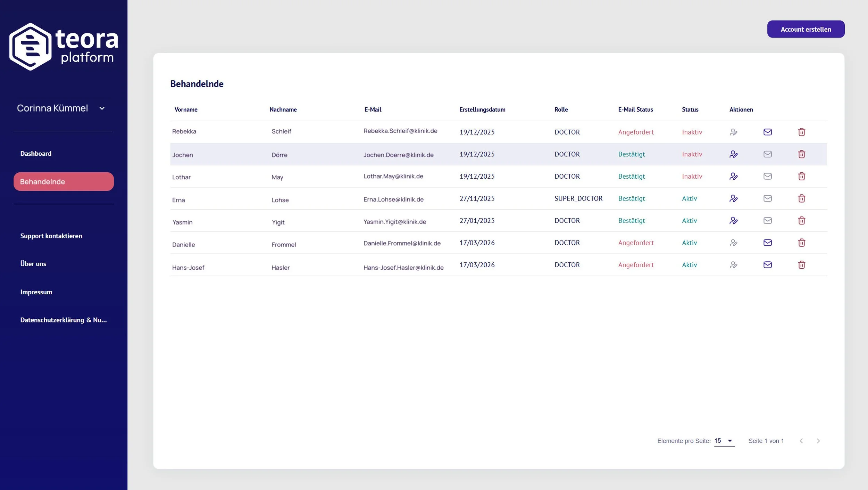Screen dimensions: 868x490
Task: Click email Hans-Josef.Hasler@klinik.de
Action: pyautogui.click(x=403, y=268)
